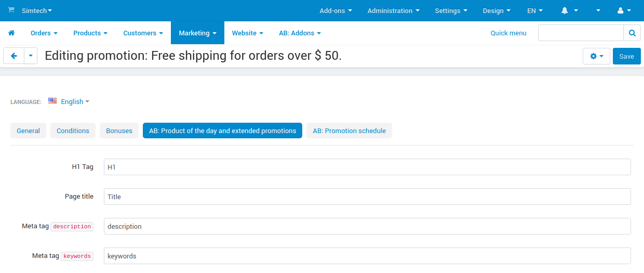This screenshot has height=273, width=644.
Task: Click the Meta tag keywords field
Action: click(367, 256)
